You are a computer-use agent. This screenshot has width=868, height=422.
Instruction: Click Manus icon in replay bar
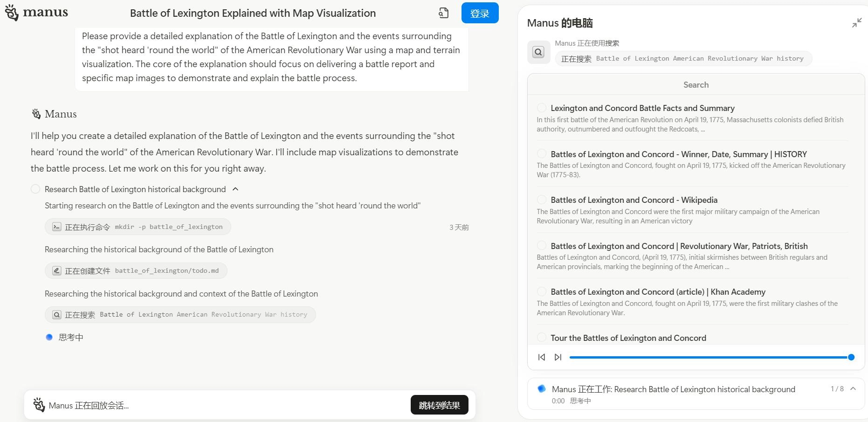[39, 405]
